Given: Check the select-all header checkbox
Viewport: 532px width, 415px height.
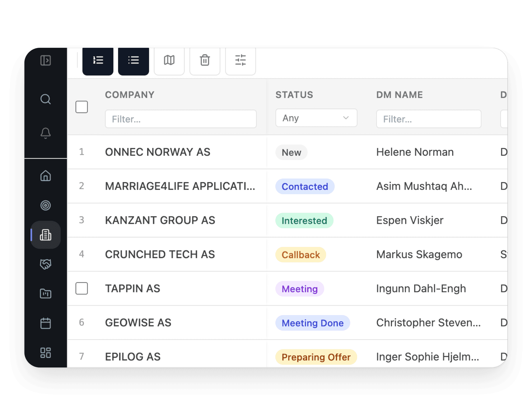Looking at the screenshot, I should 82,107.
